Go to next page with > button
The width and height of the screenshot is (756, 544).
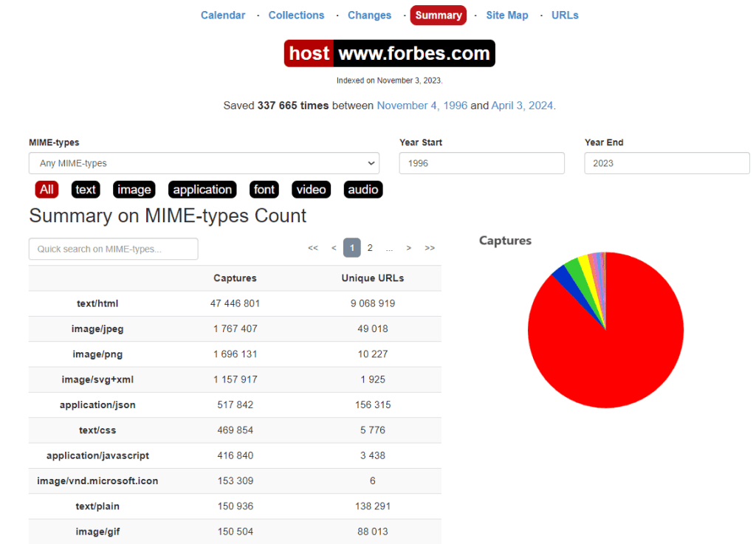[408, 248]
